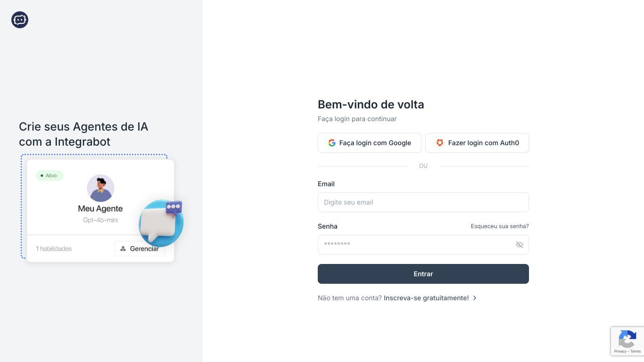Submit with the Entrar button
Screen dimensions: 644x362
(423, 274)
